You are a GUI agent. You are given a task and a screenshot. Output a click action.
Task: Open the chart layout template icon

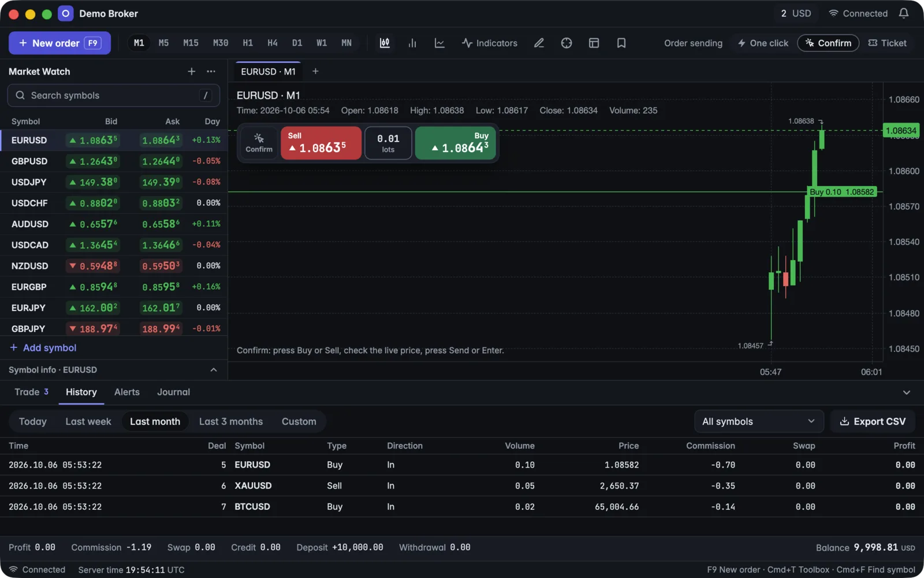[x=594, y=43]
